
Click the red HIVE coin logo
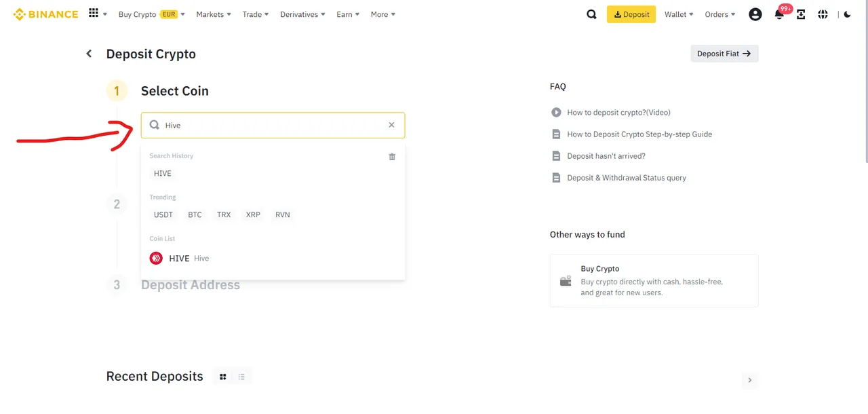click(x=156, y=259)
